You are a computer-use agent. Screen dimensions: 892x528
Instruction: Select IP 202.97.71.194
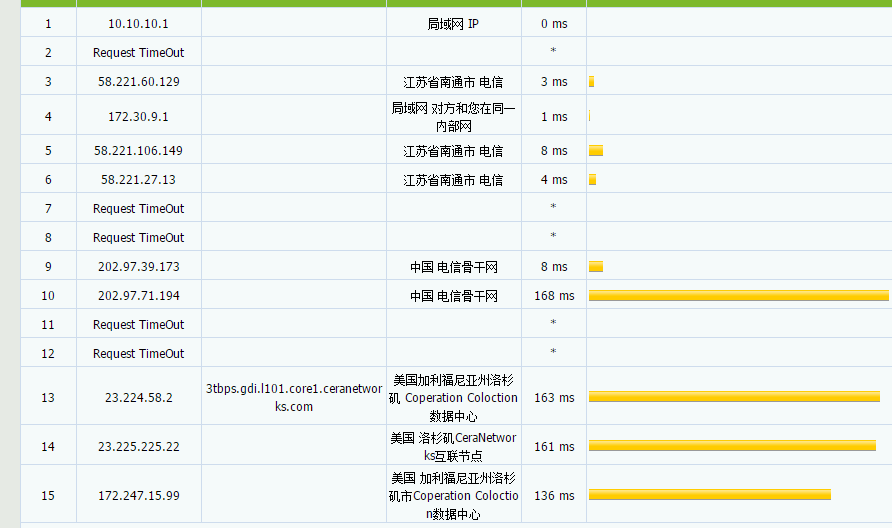coord(138,296)
